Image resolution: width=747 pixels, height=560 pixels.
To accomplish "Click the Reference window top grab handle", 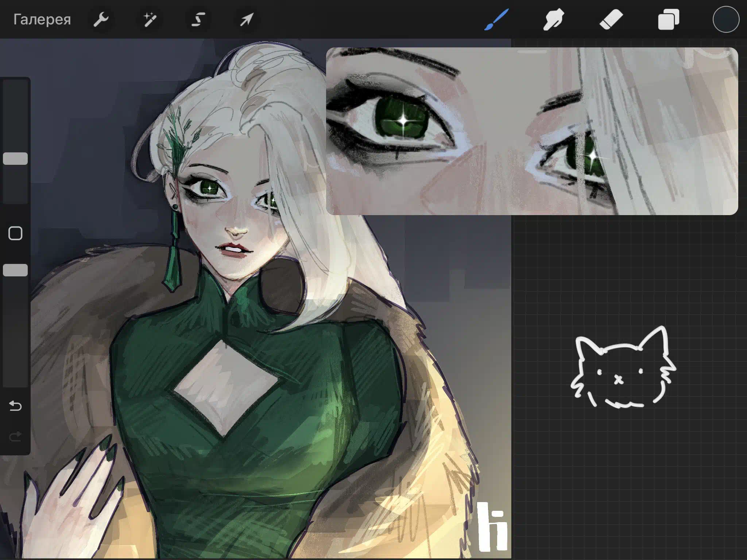I will pyautogui.click(x=532, y=52).
